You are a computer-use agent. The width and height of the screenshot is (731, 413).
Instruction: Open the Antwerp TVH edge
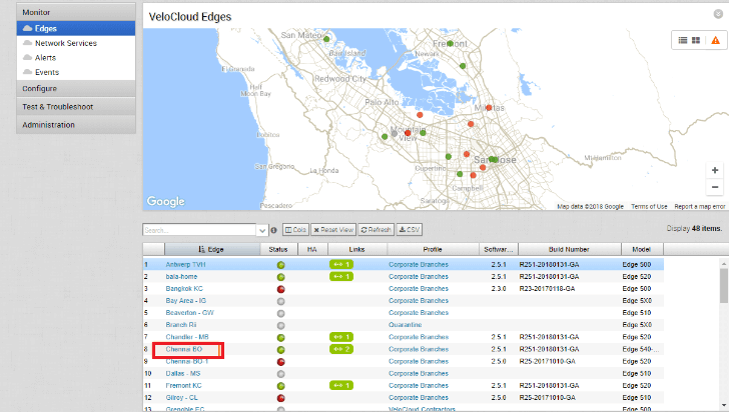(x=185, y=264)
